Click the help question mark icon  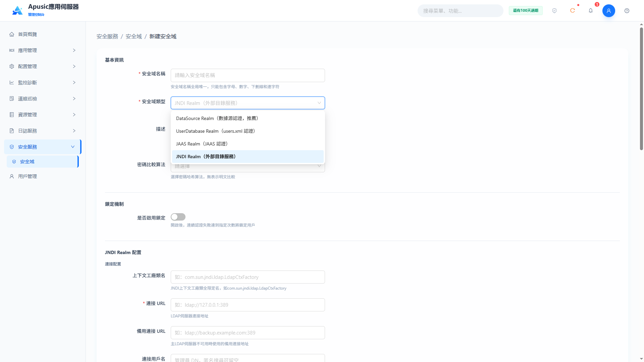click(627, 11)
